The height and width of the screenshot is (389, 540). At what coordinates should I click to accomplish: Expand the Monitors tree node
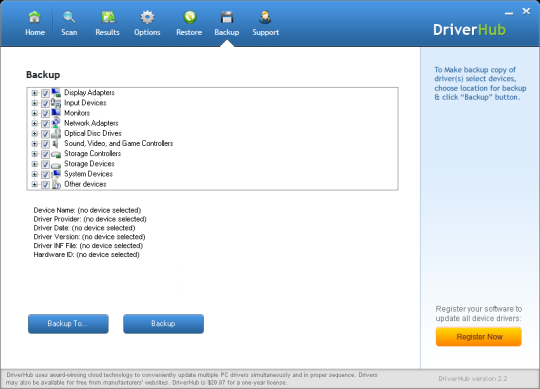34,113
